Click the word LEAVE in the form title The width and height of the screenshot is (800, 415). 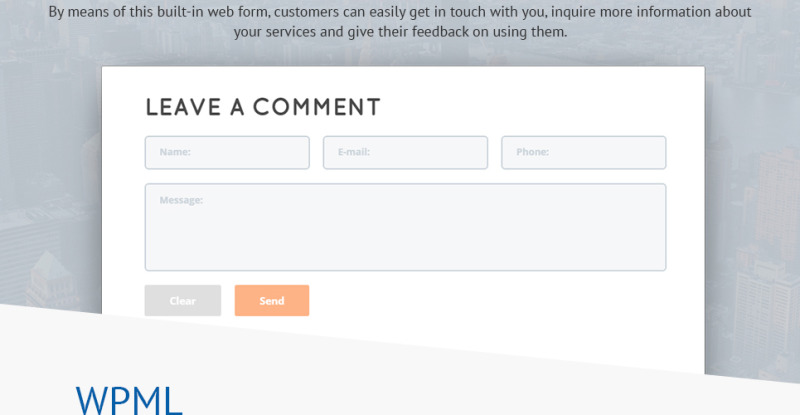(x=183, y=107)
